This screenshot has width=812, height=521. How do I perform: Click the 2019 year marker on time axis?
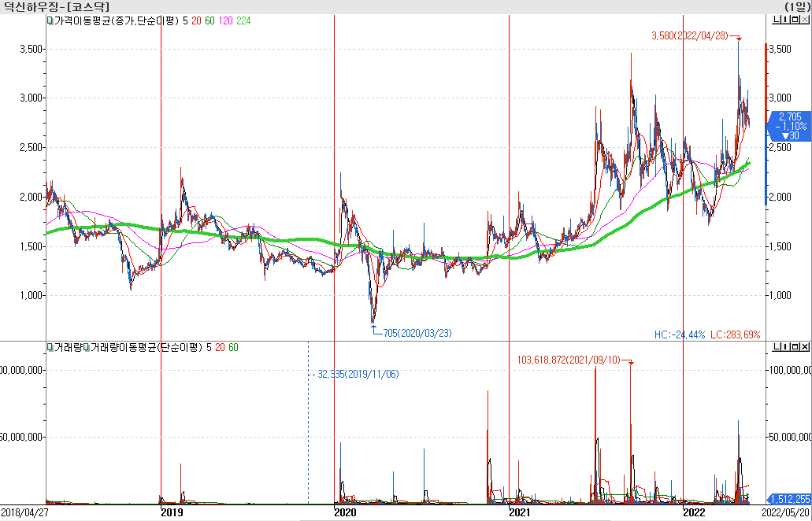(x=172, y=512)
